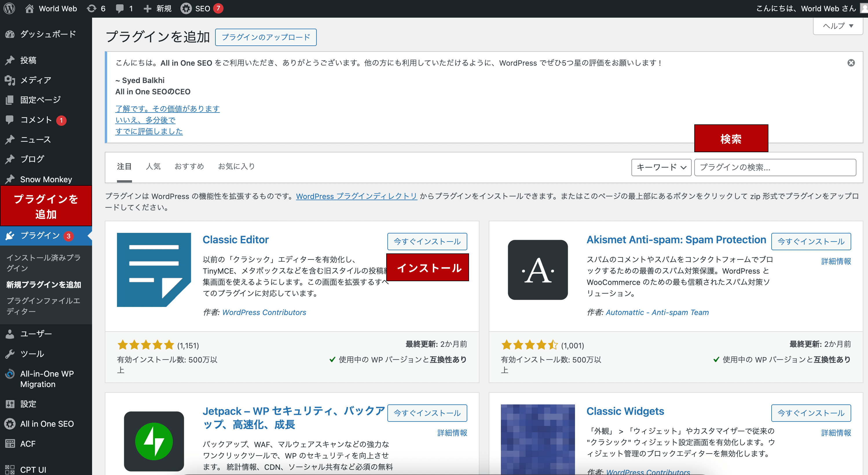Click the Classic Widgets plugin thumbnail
Image resolution: width=868 pixels, height=475 pixels.
pos(538,439)
